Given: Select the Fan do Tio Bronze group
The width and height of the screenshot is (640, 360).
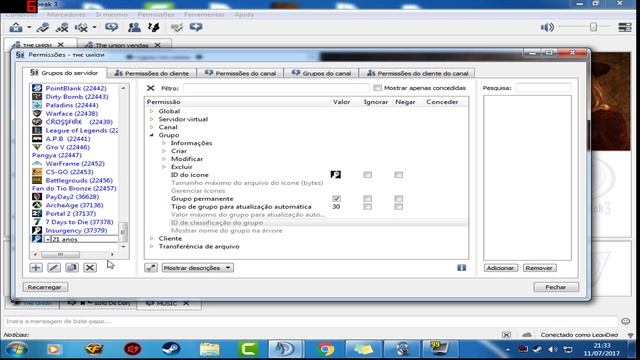Looking at the screenshot, I should coord(74,189).
